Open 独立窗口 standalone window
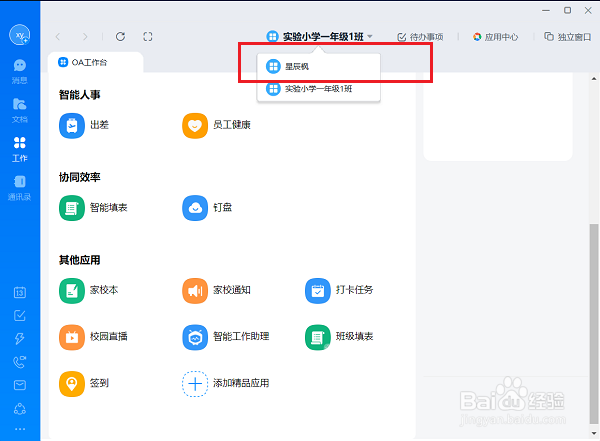 568,37
